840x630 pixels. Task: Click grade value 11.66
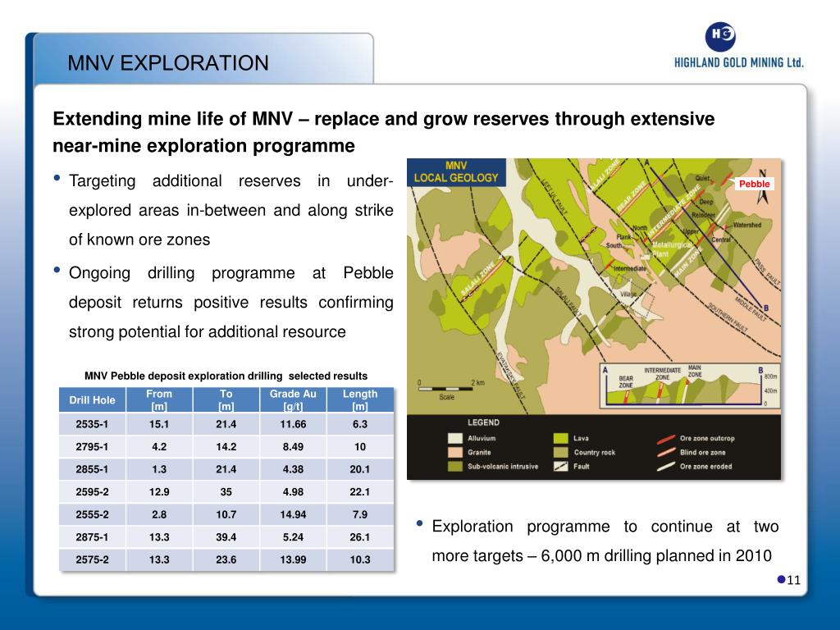pos(293,424)
